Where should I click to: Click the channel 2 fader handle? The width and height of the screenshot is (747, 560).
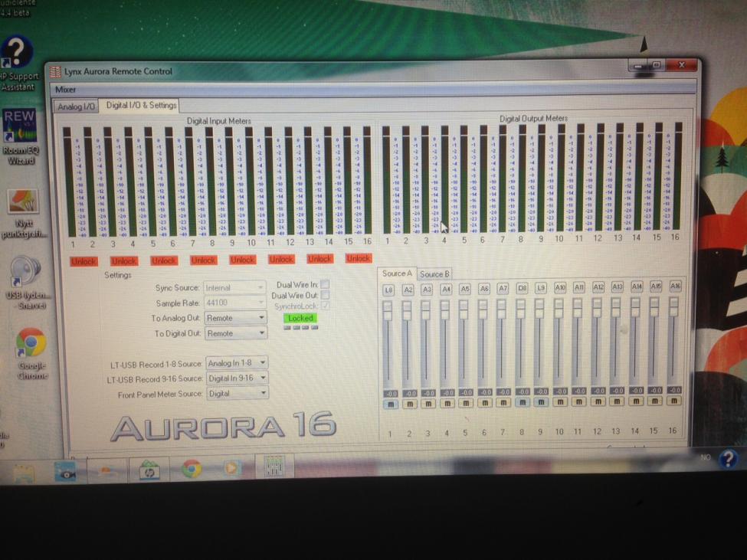pos(407,310)
